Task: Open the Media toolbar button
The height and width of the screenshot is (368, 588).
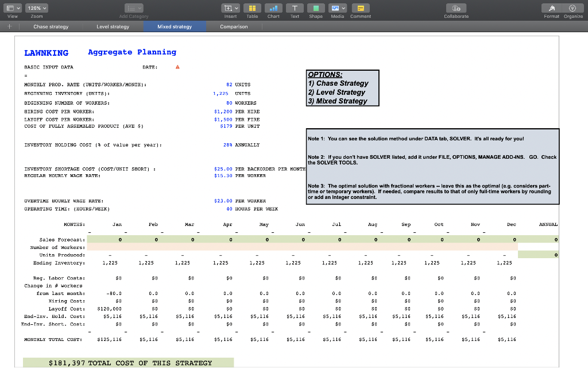Action: [338, 8]
